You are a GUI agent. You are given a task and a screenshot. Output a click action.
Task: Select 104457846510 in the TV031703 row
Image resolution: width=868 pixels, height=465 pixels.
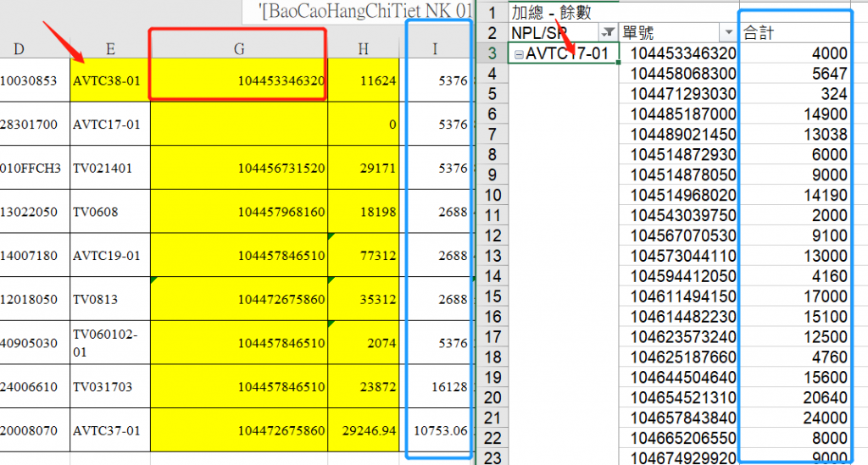(x=238, y=386)
